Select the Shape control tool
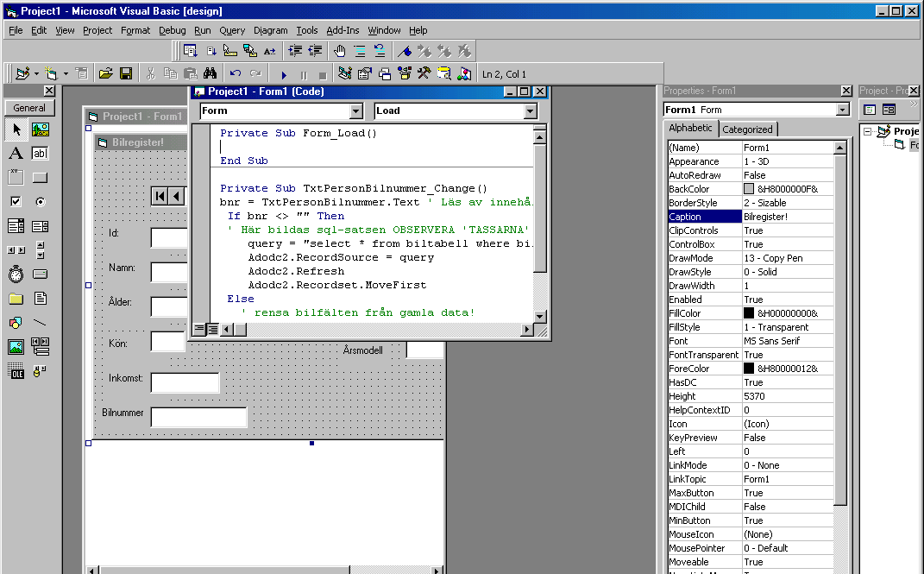Viewport: 924px width, 574px height. [x=16, y=322]
